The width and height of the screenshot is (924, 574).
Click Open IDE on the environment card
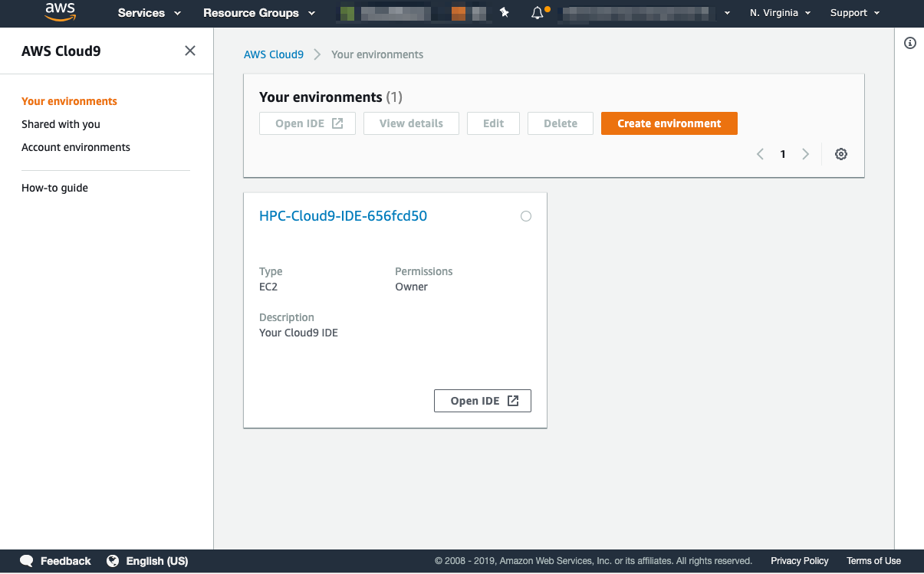point(482,401)
